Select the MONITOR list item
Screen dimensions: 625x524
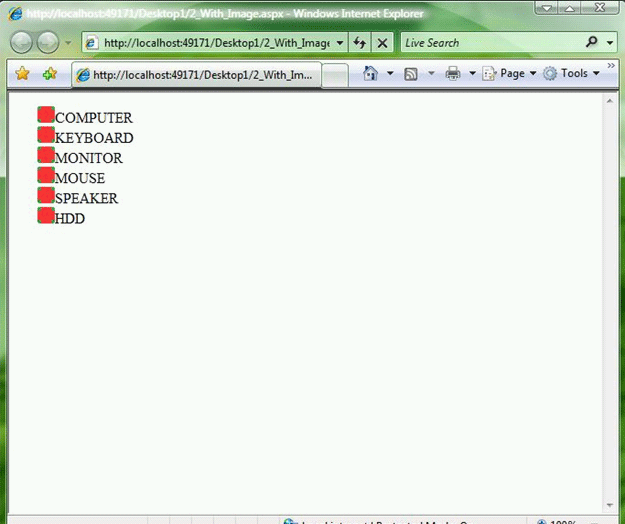[88, 158]
